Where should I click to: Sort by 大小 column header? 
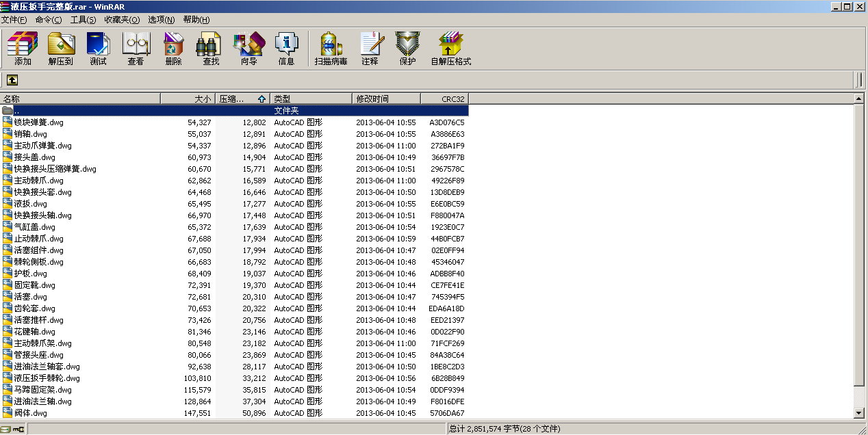pos(188,98)
